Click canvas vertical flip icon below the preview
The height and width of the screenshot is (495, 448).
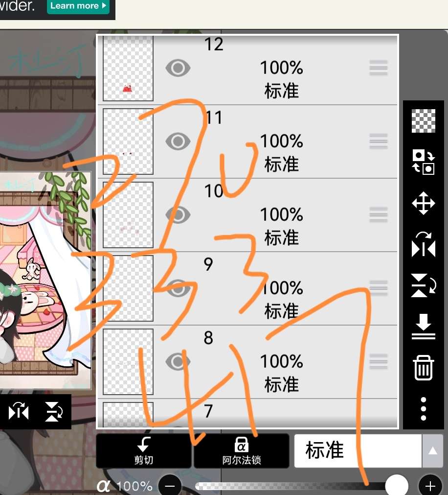click(x=54, y=412)
